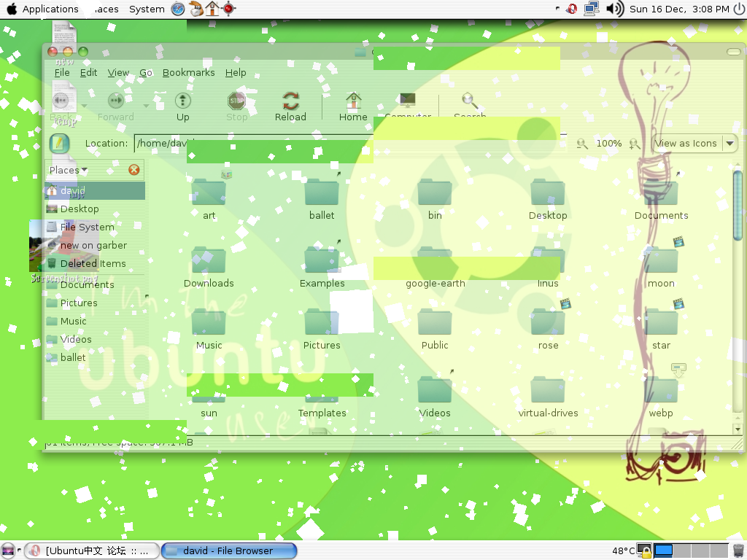Select david in the Places sidebar
The width and height of the screenshot is (747, 560).
pos(95,190)
